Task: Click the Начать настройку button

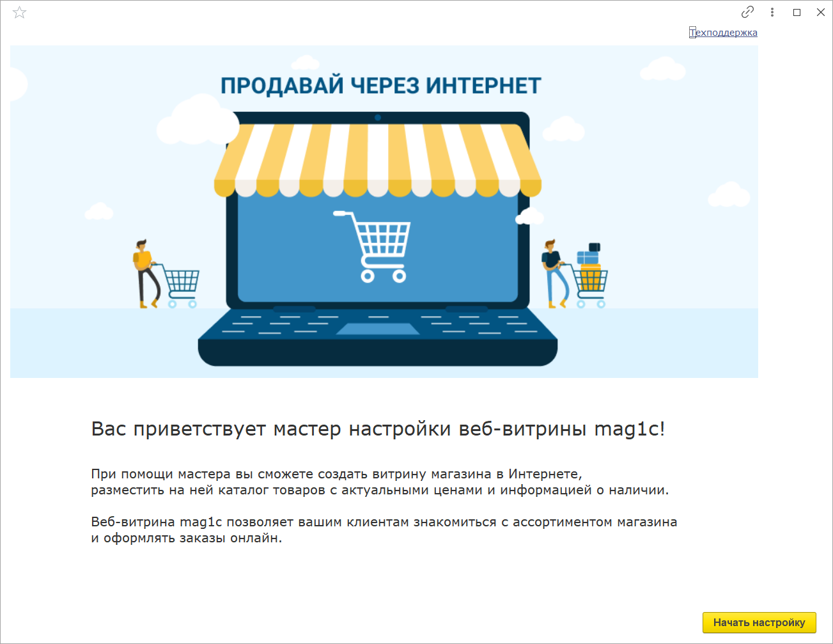Action: (759, 622)
